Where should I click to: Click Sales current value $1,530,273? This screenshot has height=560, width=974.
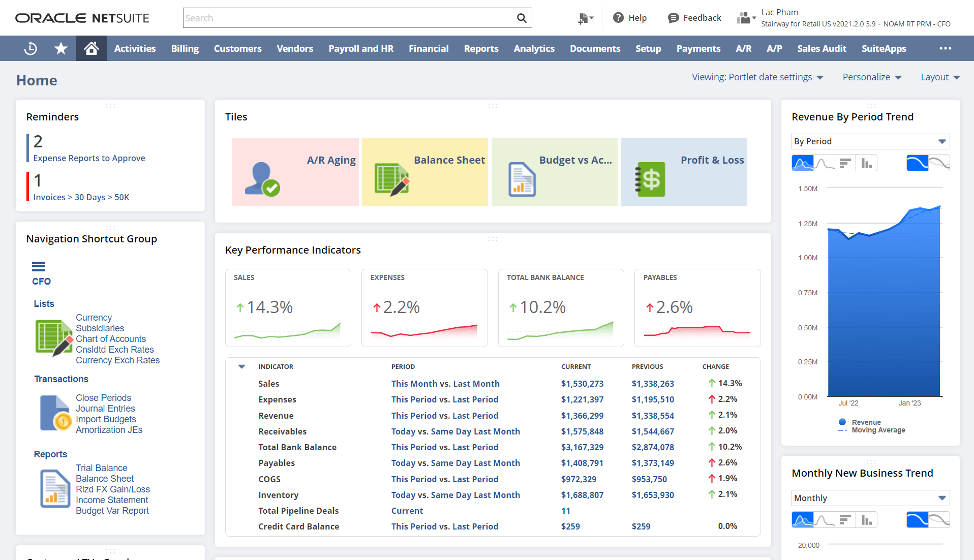pyautogui.click(x=582, y=384)
